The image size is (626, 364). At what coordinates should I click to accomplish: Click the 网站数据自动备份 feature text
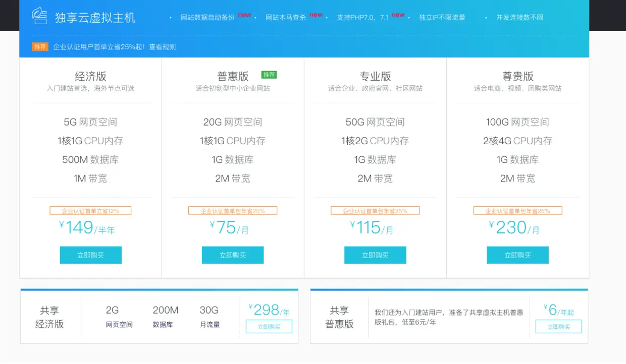207,18
